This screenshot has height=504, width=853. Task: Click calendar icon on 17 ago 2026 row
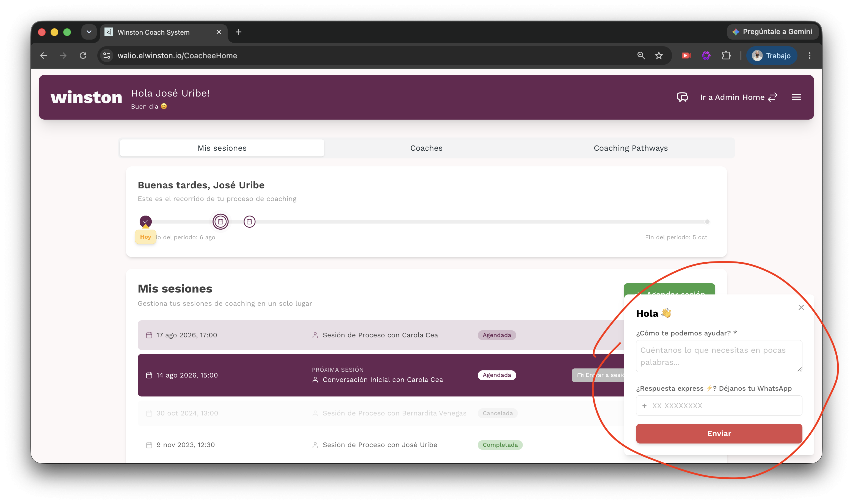pos(149,335)
